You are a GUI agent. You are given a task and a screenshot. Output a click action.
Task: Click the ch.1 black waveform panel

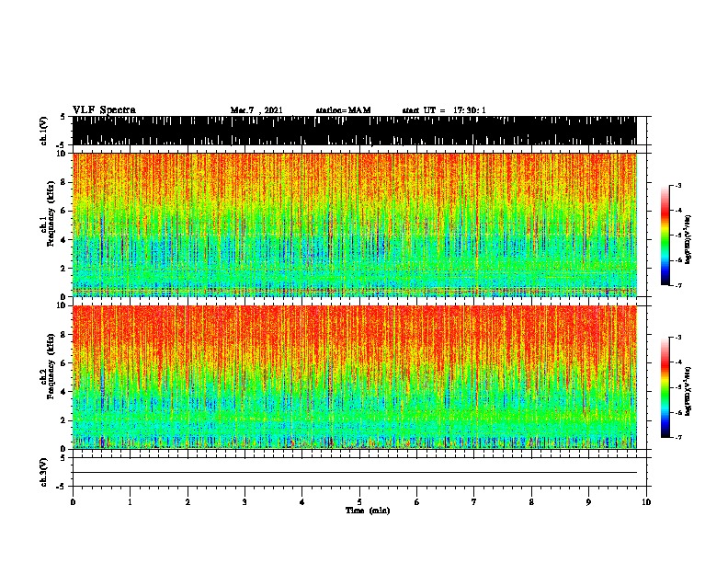point(354,131)
